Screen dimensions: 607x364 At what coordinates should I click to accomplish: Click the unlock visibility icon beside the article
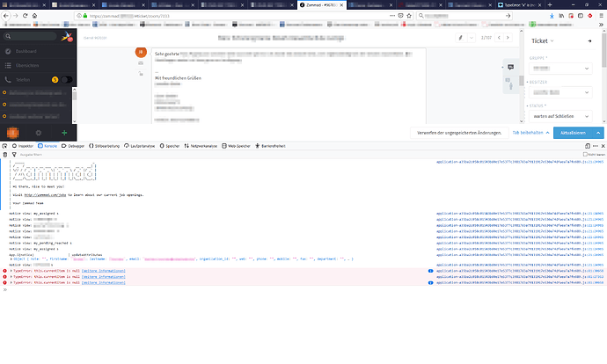(141, 74)
